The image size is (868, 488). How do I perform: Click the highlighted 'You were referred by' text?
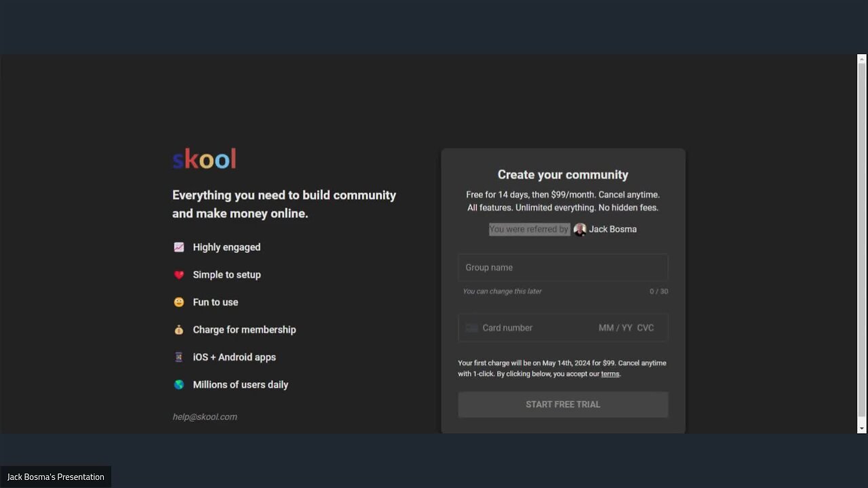pos(529,229)
